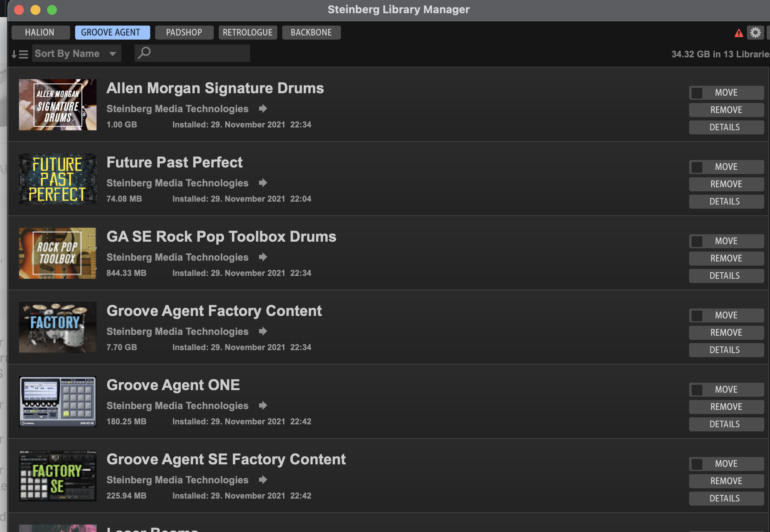Screen dimensions: 770x532
Task: Show details for Groove Agent Factory Content
Action: click(x=726, y=350)
